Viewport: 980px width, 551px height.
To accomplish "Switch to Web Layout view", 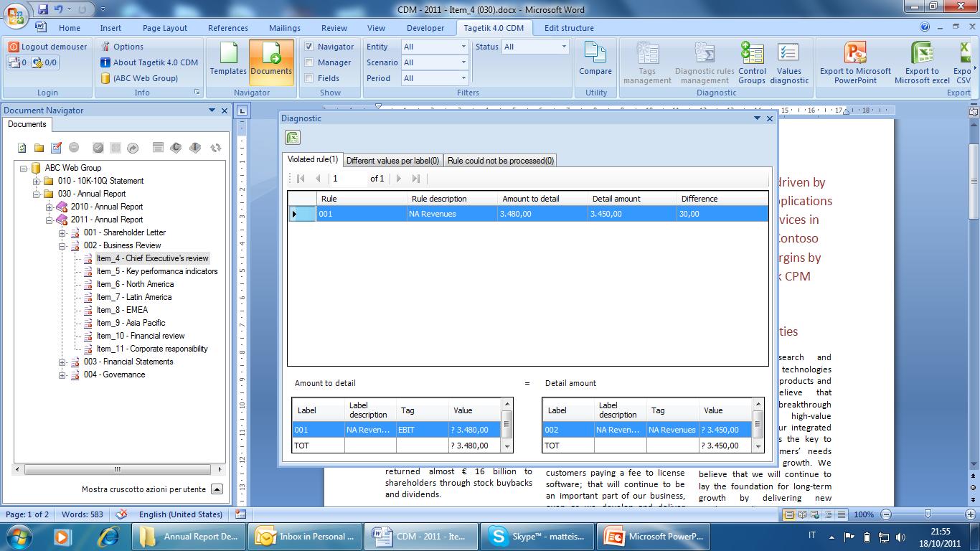I will pos(815,514).
